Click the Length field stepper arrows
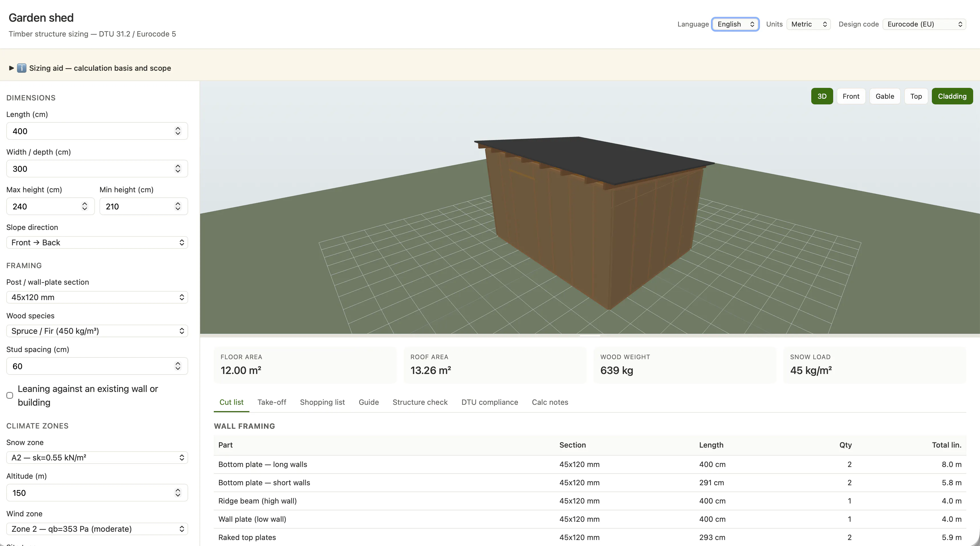 coord(178,131)
